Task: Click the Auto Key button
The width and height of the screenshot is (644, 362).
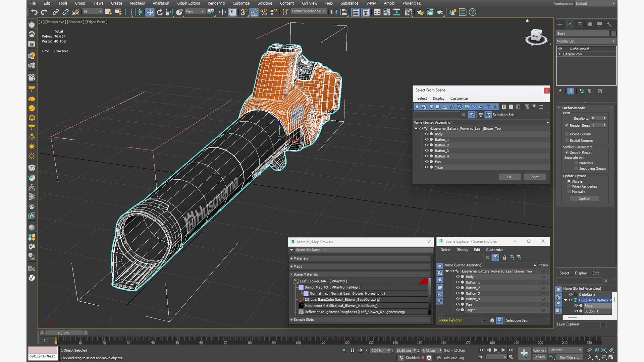Action: click(539, 350)
